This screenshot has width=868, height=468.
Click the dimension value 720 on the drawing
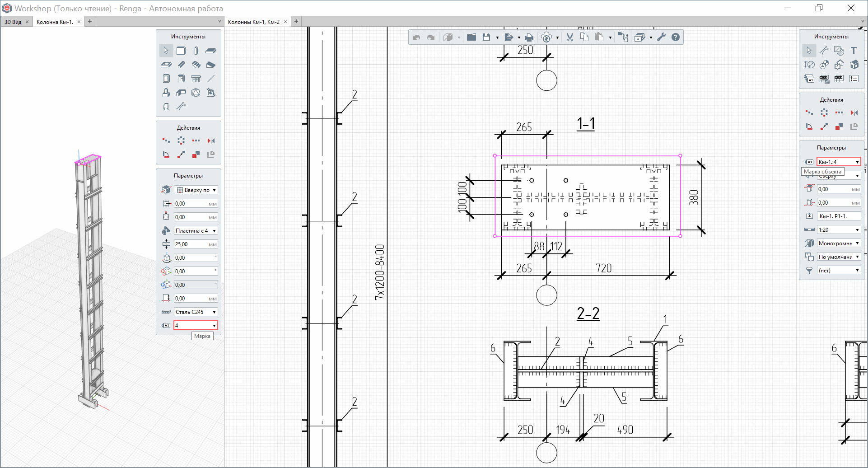tap(603, 268)
